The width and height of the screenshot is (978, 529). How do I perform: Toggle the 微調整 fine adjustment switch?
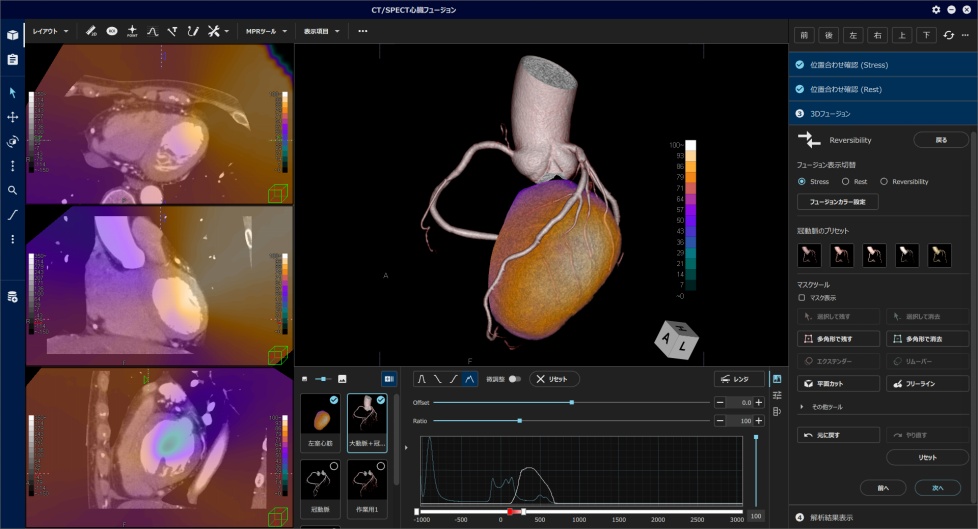pyautogui.click(x=514, y=379)
